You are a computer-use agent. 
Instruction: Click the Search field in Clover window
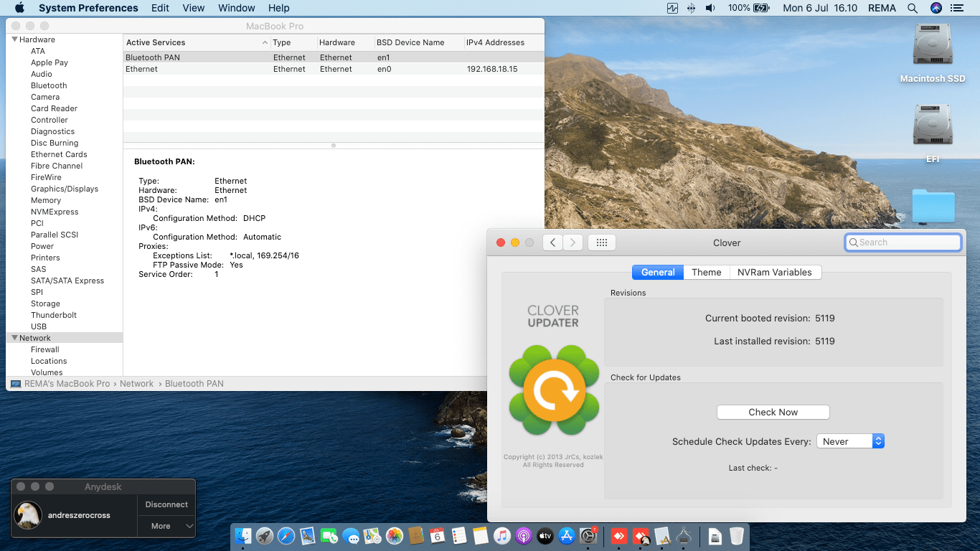point(903,242)
